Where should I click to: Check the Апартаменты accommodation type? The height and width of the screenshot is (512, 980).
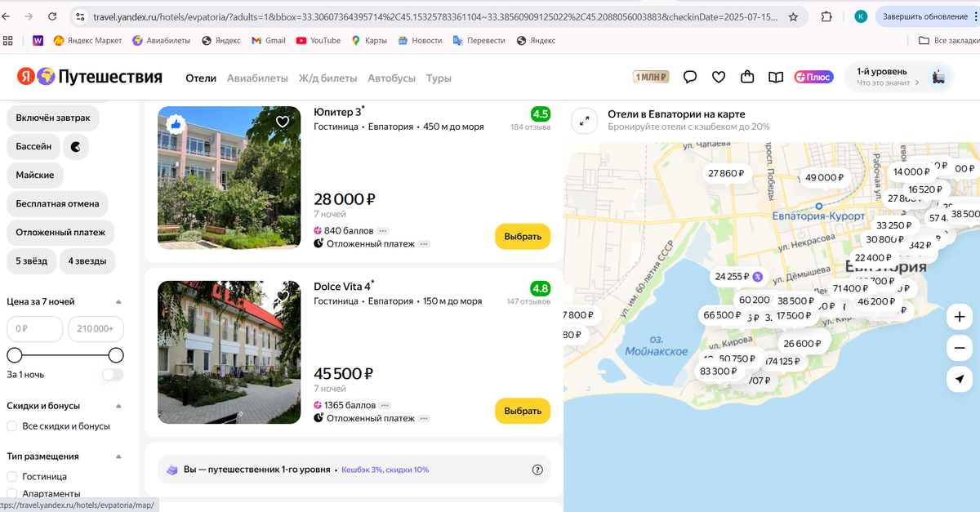[12, 493]
